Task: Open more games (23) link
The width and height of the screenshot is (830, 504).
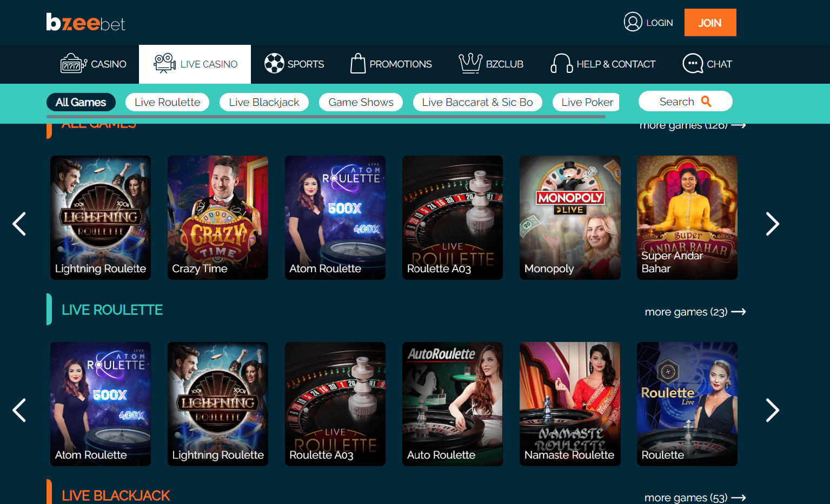Action: pyautogui.click(x=695, y=312)
